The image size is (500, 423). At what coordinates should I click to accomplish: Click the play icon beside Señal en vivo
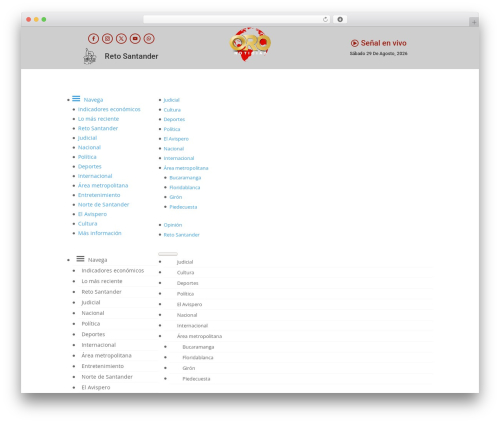[x=355, y=43]
